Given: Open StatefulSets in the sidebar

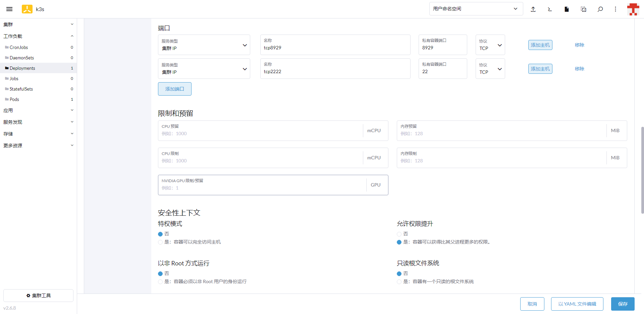Looking at the screenshot, I should [21, 89].
